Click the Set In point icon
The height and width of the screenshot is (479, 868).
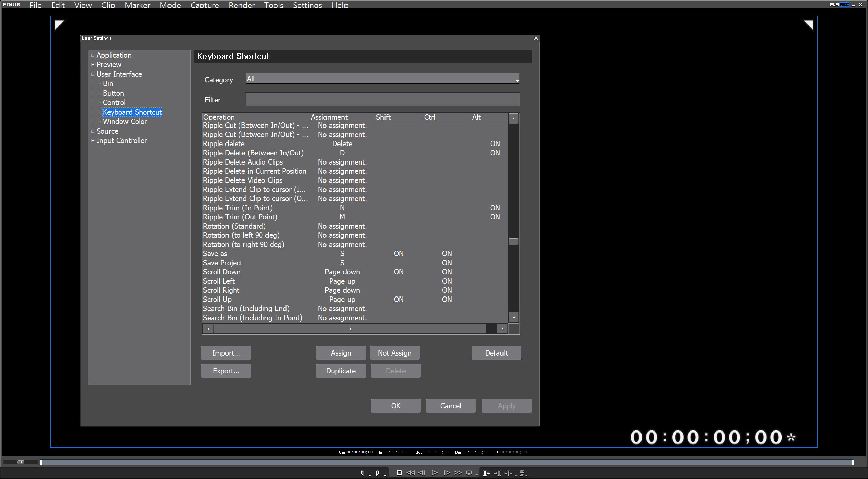tap(362, 473)
